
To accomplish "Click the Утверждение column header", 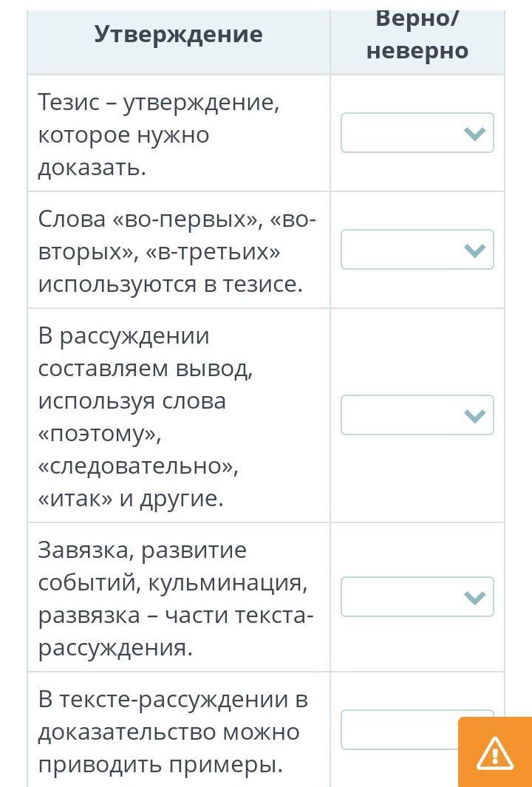I will click(178, 34).
